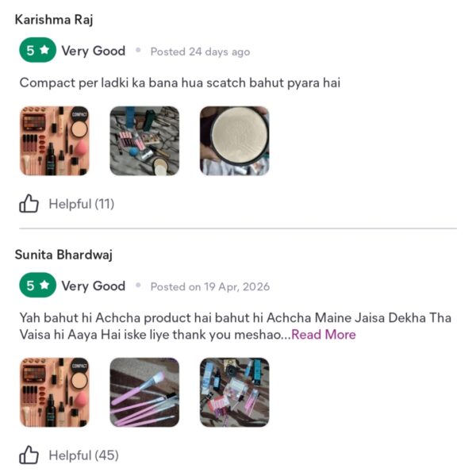Open Karishma's makeup kit product thumbnail

[55, 141]
